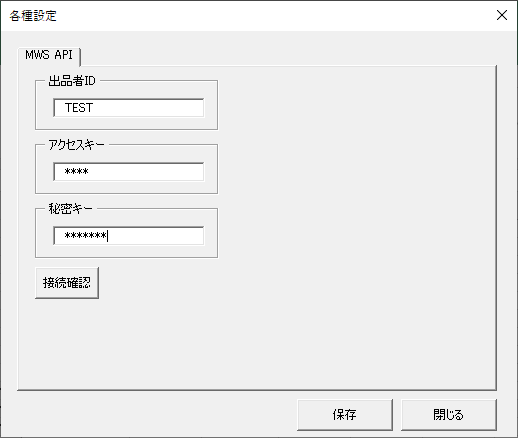Focus the アクセスキー password field
Viewport: 518px width, 438px height.
click(x=129, y=172)
